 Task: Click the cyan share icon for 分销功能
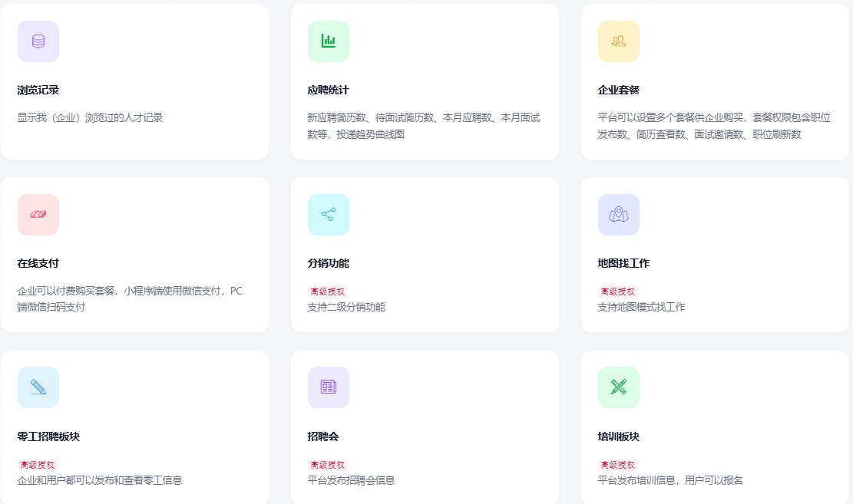pyautogui.click(x=329, y=215)
